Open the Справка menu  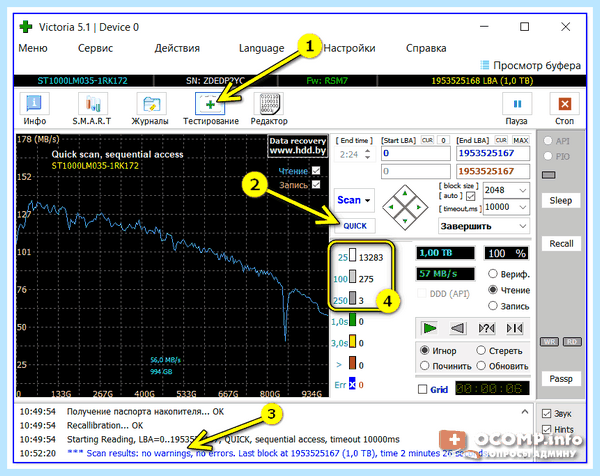coord(426,48)
